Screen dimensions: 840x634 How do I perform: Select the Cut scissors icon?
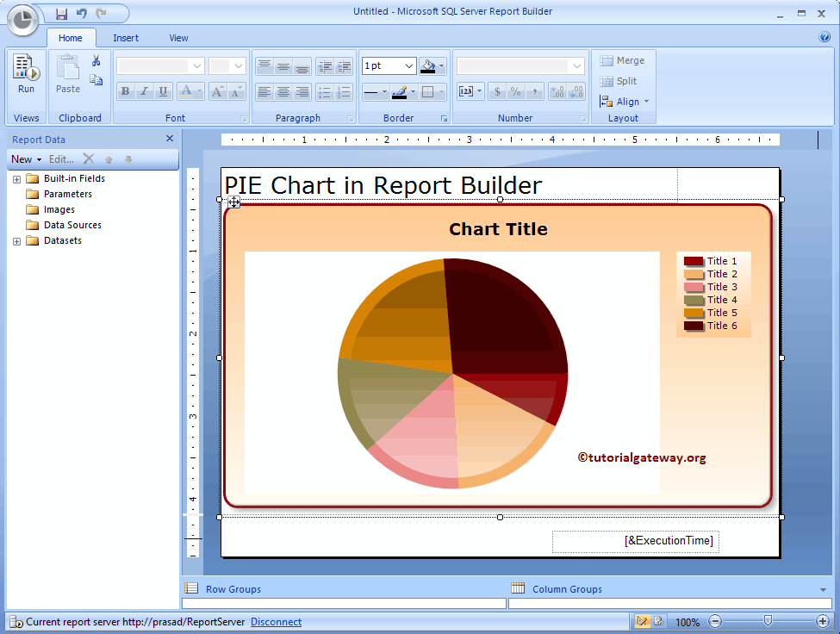point(96,59)
